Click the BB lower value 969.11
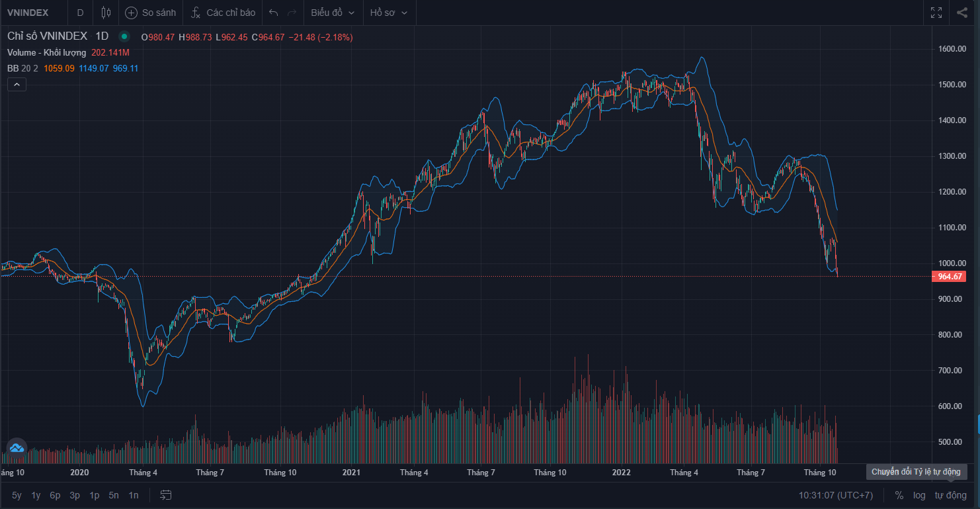 pyautogui.click(x=126, y=69)
